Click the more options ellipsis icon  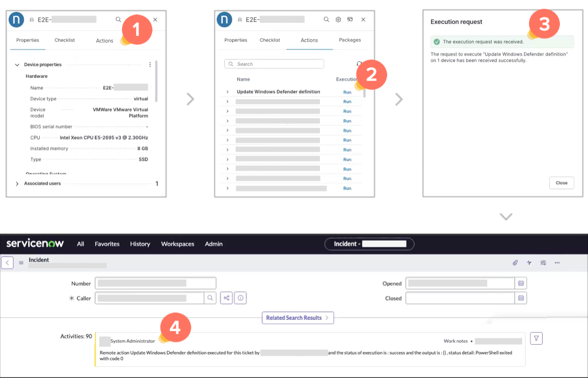point(557,262)
